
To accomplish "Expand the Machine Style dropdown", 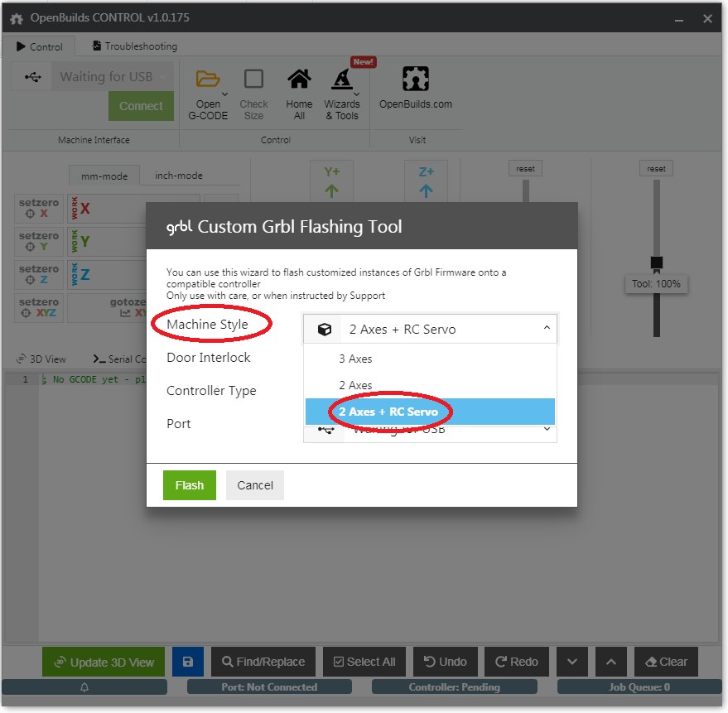I will 430,329.
